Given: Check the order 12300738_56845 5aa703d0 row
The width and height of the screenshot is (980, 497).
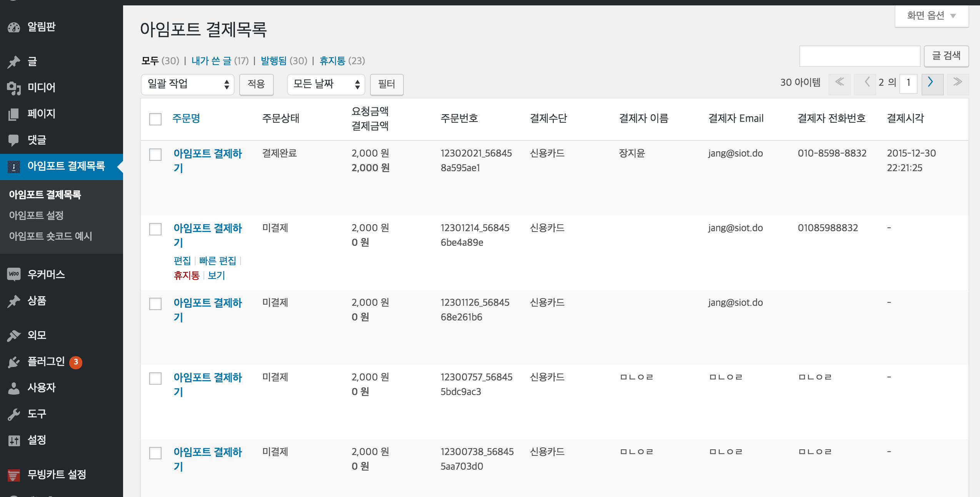Looking at the screenshot, I should [x=155, y=453].
